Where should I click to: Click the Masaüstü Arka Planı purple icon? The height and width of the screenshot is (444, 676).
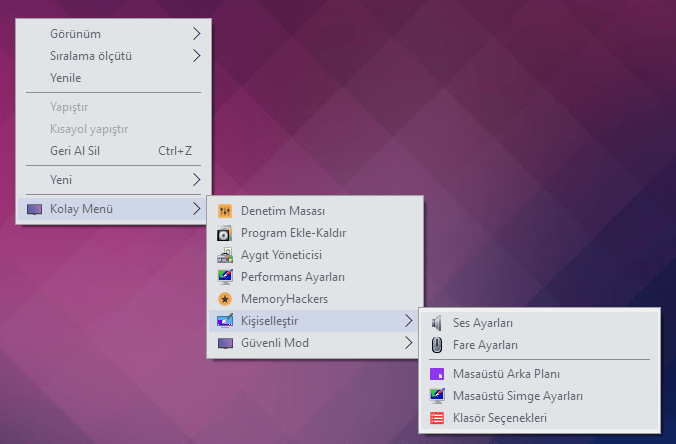(437, 374)
